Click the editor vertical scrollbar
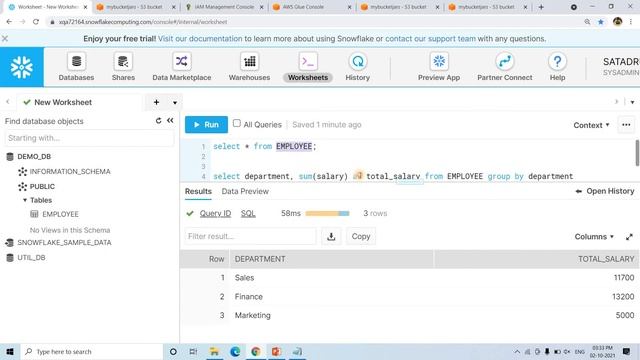 point(637,153)
